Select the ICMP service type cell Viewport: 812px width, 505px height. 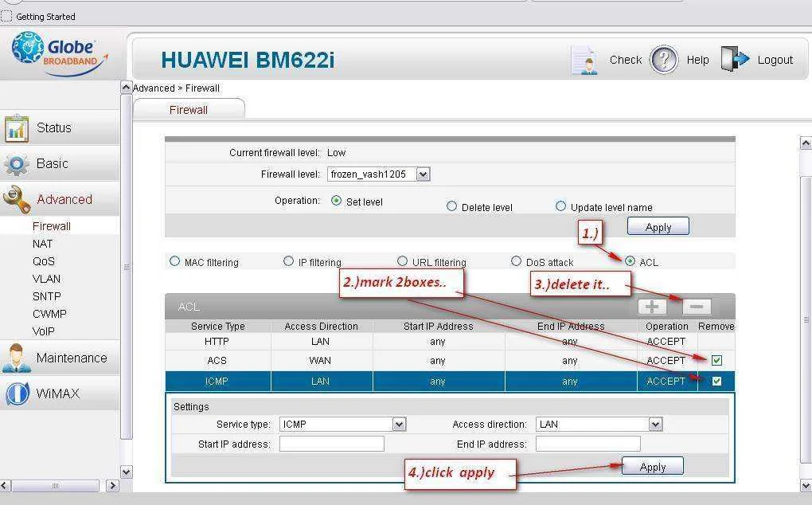point(217,382)
